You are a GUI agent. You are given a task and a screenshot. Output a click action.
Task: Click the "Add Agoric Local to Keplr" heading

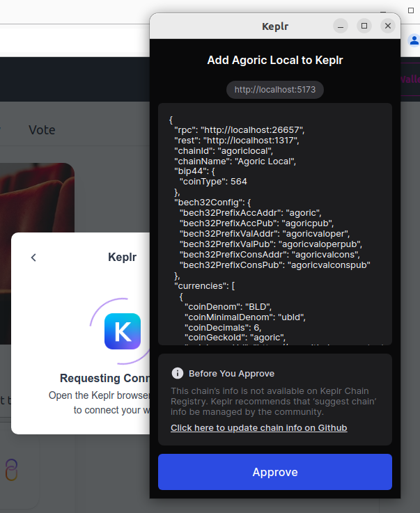tap(275, 60)
